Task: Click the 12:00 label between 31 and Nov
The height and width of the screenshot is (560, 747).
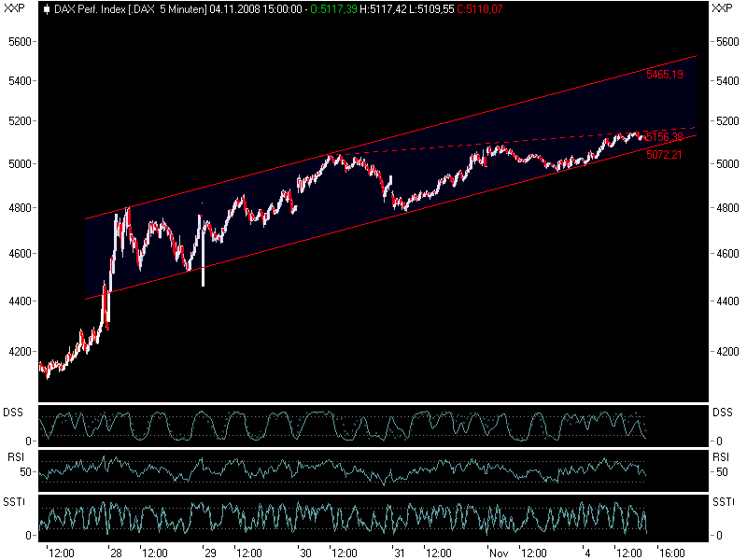Action: (x=439, y=553)
